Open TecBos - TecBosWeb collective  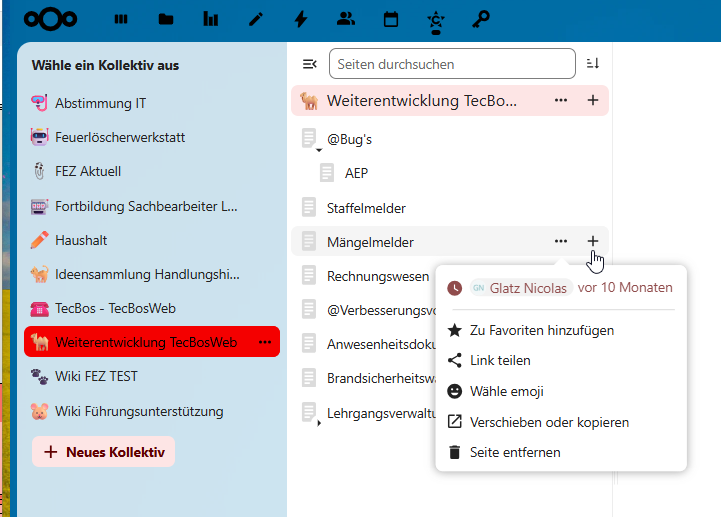[152, 308]
